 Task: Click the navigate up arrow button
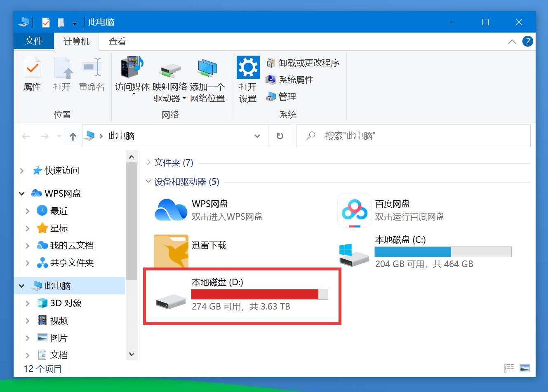[x=73, y=136]
